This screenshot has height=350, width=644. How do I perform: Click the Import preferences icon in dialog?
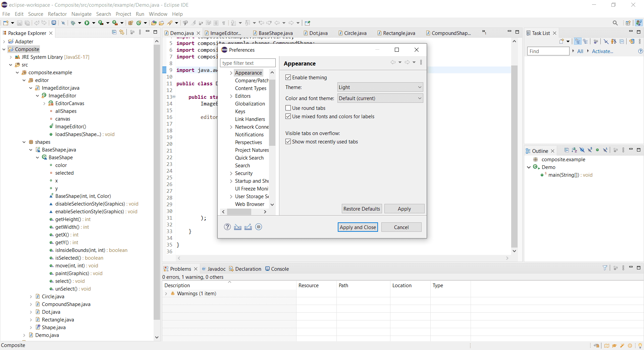point(238,227)
